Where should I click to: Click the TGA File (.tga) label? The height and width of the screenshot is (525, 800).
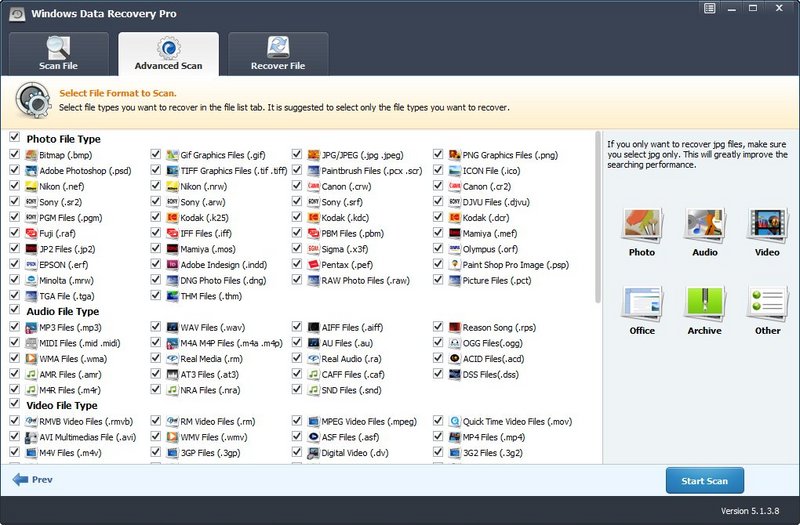tap(67, 296)
